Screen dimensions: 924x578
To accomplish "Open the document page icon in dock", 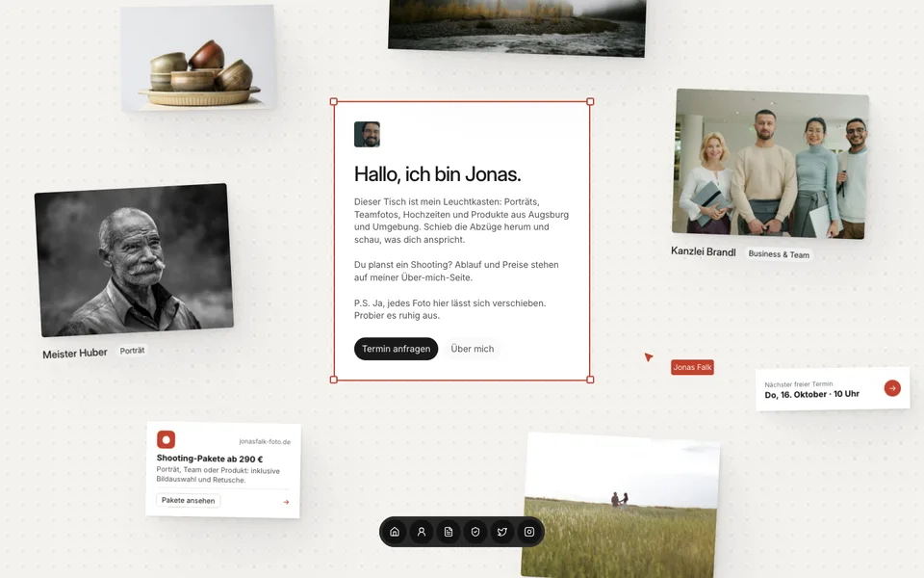I will coord(449,532).
